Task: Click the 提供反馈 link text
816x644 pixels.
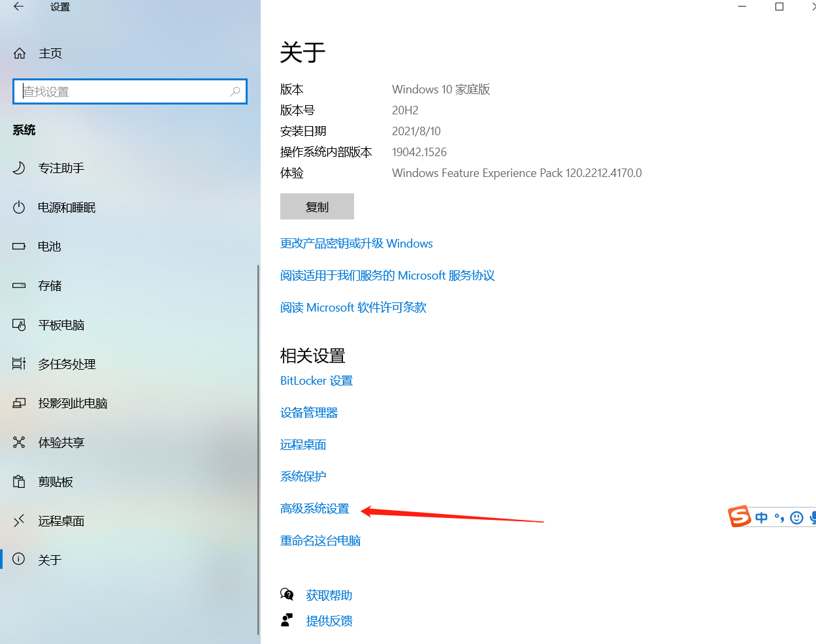Action: tap(329, 620)
